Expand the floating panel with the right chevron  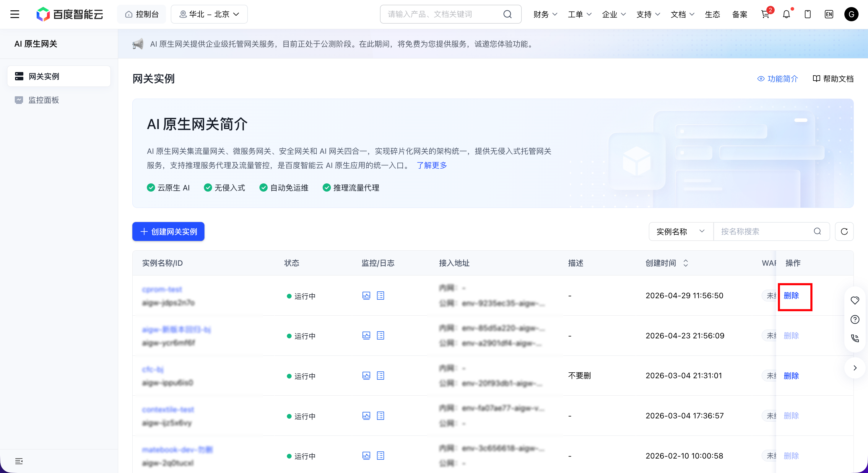coord(855,368)
